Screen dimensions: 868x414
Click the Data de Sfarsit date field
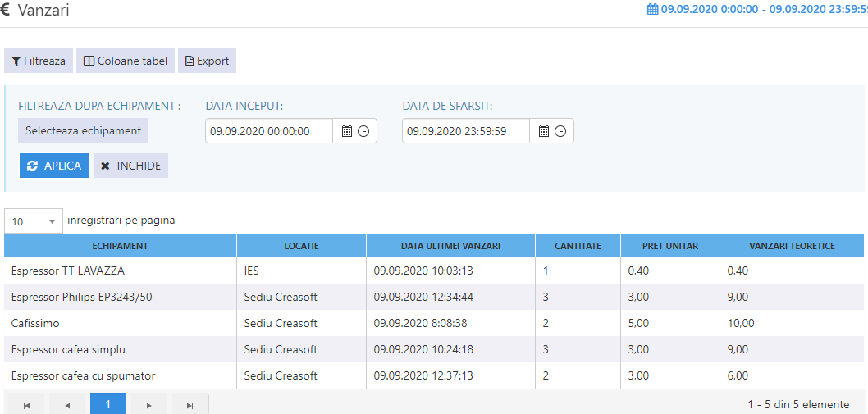pos(466,131)
